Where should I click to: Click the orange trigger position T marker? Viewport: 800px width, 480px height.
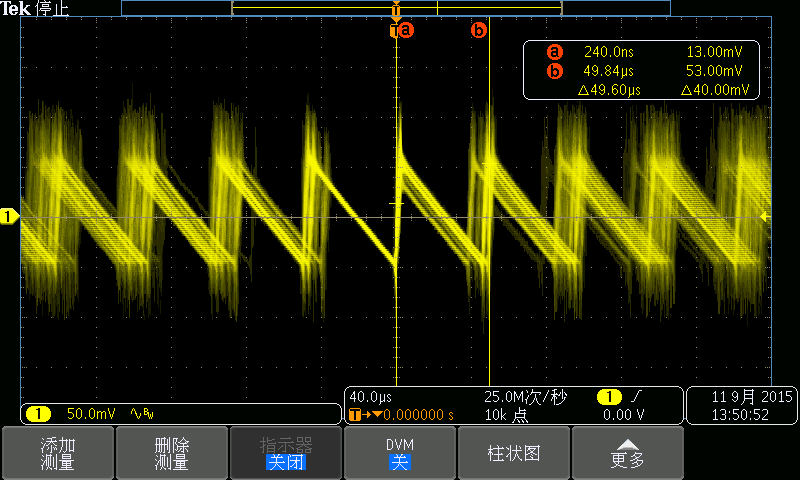[395, 10]
